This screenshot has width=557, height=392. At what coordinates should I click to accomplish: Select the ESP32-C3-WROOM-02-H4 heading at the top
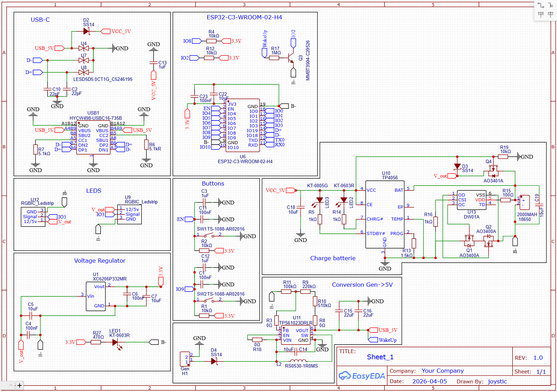coord(244,17)
